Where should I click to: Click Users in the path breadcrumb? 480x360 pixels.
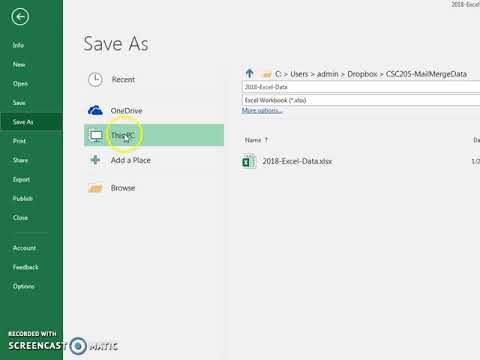[x=299, y=74]
